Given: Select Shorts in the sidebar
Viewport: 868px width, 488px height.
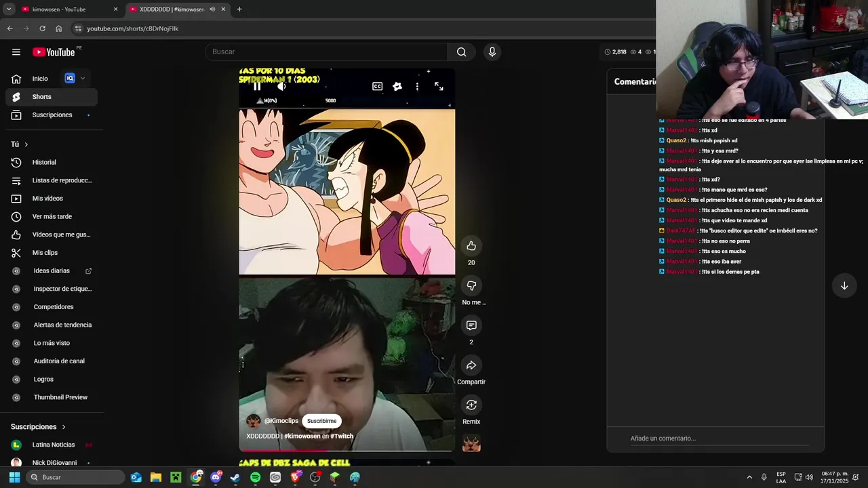Looking at the screenshot, I should 52,97.
